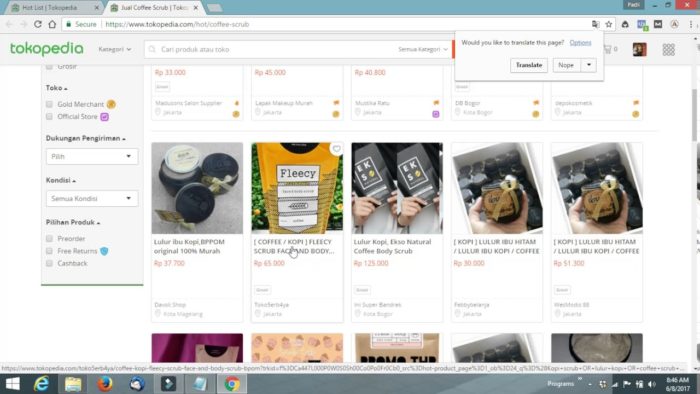Open Lulur Kopi Ekso Natural product title
The width and height of the screenshot is (700, 394).
coord(392,246)
